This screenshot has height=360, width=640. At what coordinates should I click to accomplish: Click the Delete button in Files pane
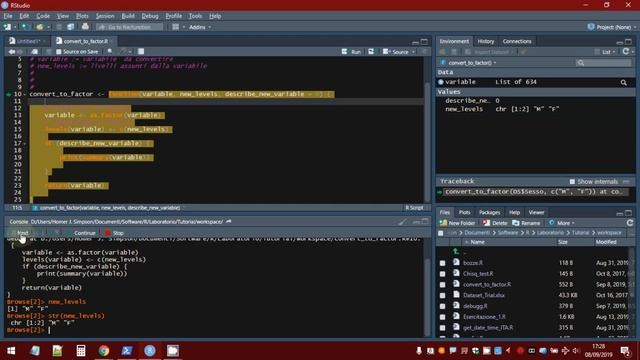tap(495, 223)
